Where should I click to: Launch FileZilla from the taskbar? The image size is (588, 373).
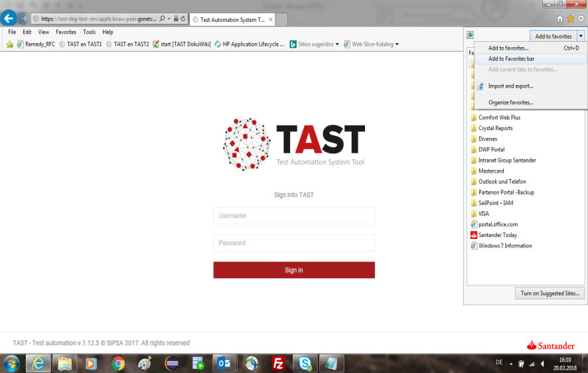click(x=279, y=363)
